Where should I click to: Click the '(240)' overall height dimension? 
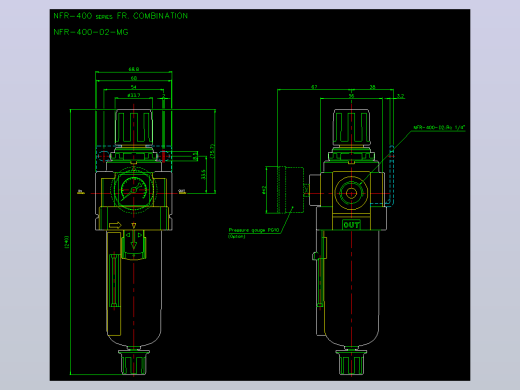point(66,242)
